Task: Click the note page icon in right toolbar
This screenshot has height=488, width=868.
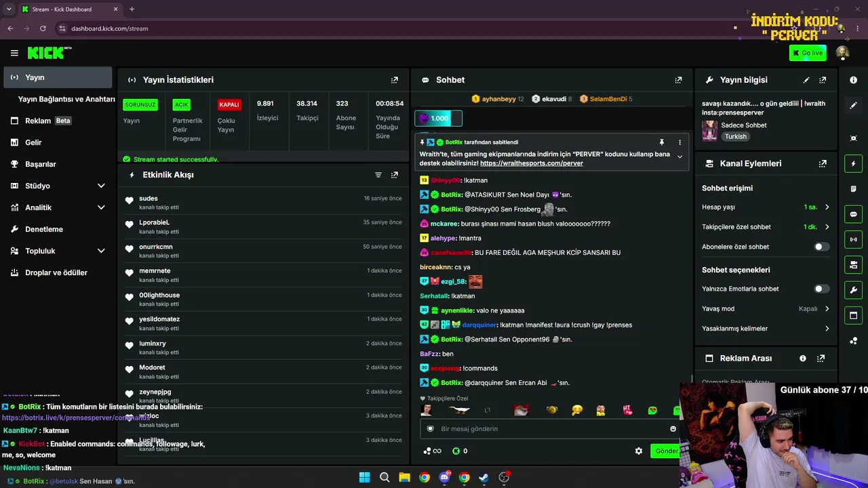Action: click(x=853, y=188)
